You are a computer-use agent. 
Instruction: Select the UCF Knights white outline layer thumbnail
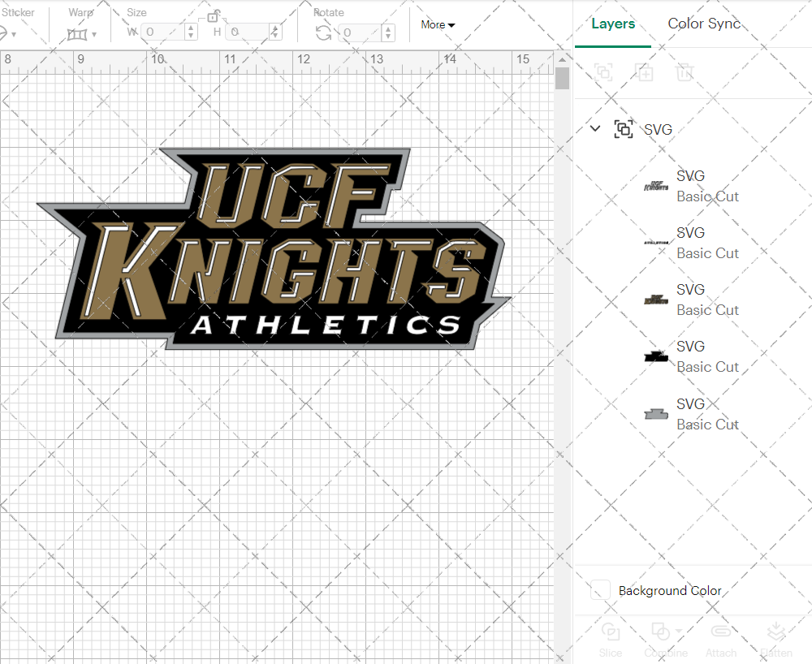656,186
